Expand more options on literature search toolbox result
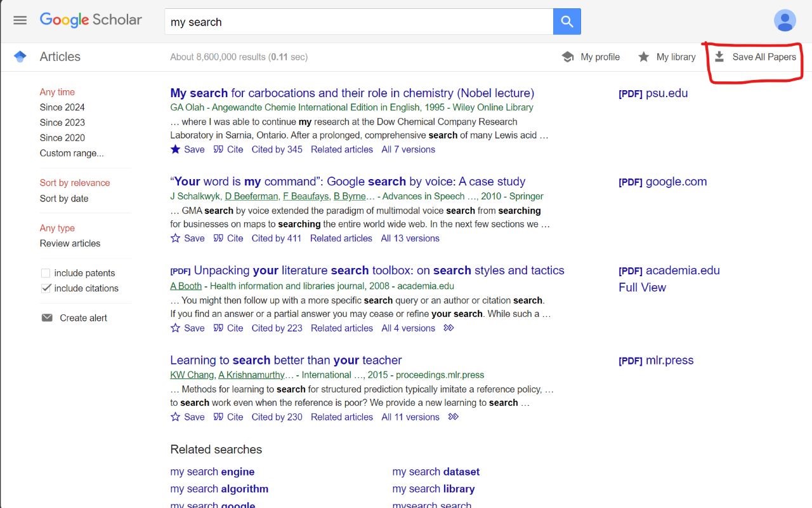The image size is (812, 508). click(449, 328)
